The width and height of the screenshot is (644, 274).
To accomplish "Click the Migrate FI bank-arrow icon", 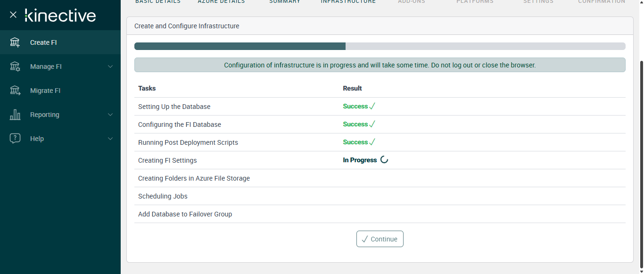I will (15, 91).
